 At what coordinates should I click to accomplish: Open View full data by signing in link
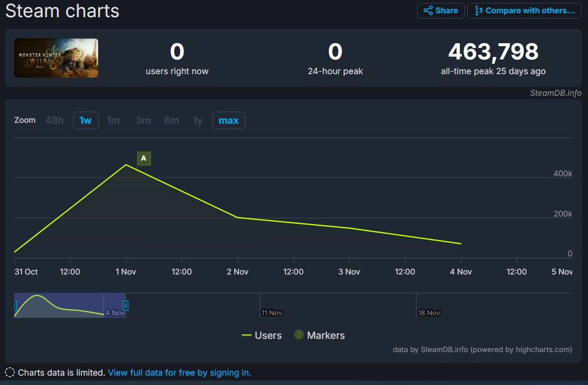179,373
